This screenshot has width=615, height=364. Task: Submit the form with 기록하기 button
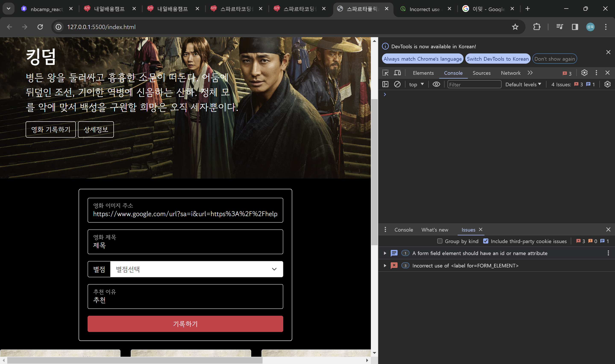point(185,324)
